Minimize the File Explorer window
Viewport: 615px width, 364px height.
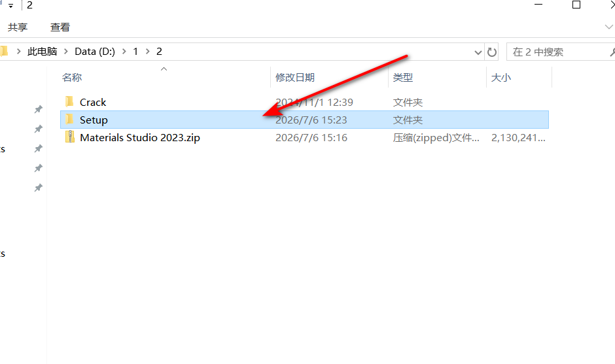coord(538,5)
